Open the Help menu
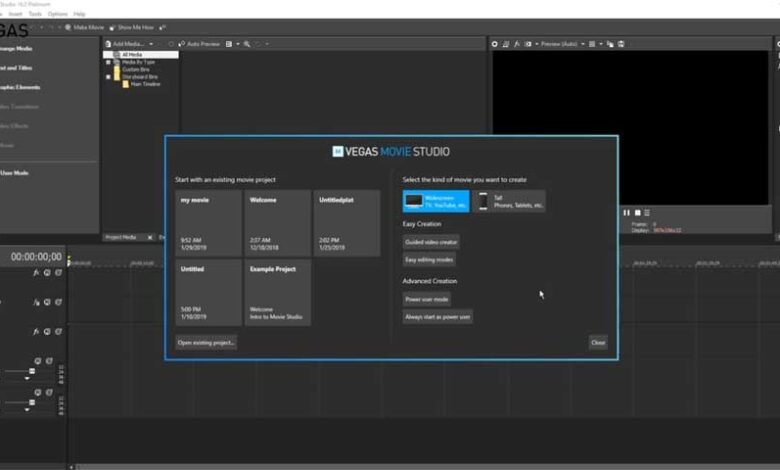 coord(79,14)
